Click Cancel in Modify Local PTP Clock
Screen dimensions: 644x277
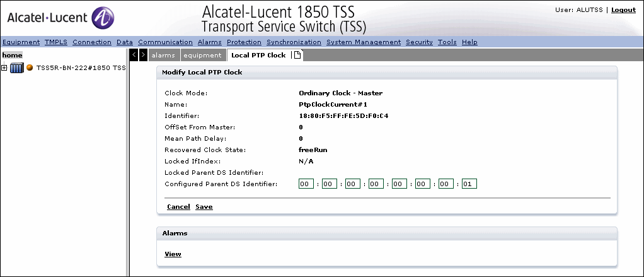click(x=178, y=207)
